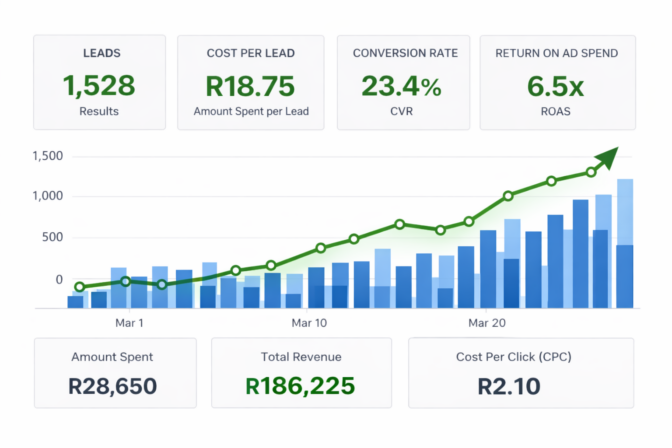This screenshot has height=448, width=672.
Task: Select the first data point on green line
Action: click(79, 287)
